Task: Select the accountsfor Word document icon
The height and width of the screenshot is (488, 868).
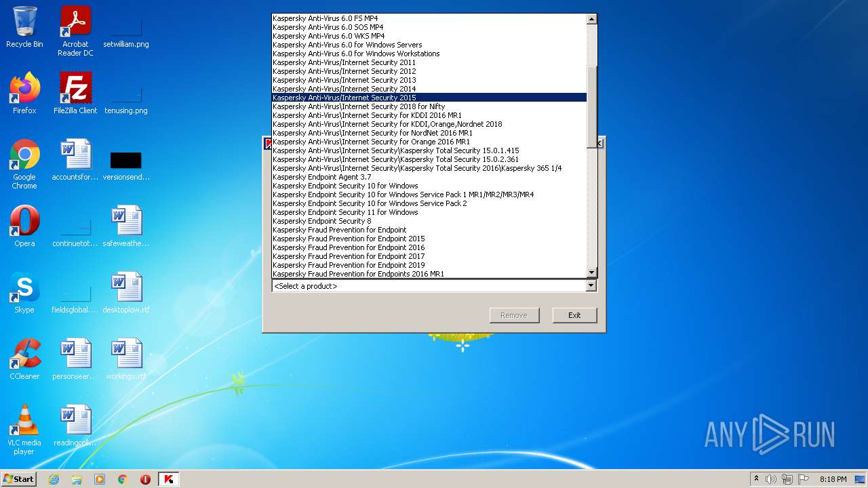Action: click(x=75, y=160)
